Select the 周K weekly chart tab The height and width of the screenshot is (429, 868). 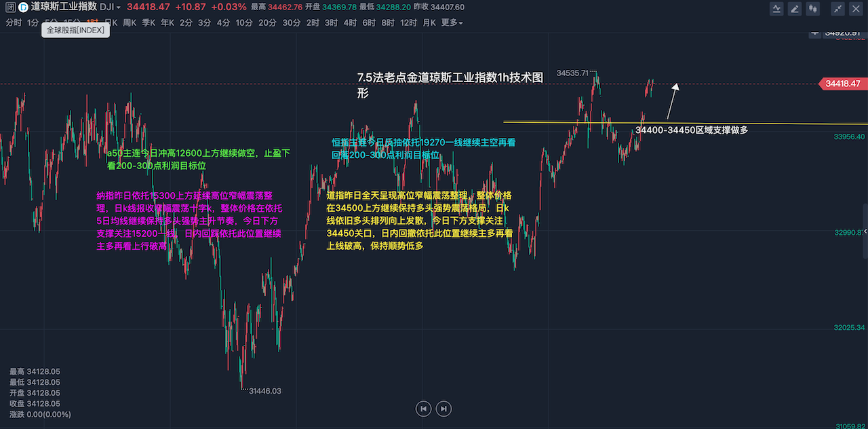[130, 22]
